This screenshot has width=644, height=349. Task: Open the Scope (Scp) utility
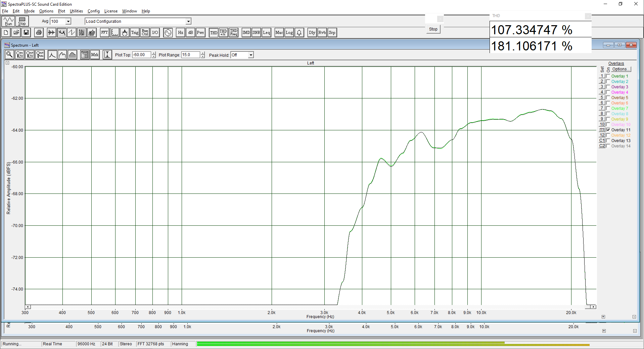click(332, 33)
